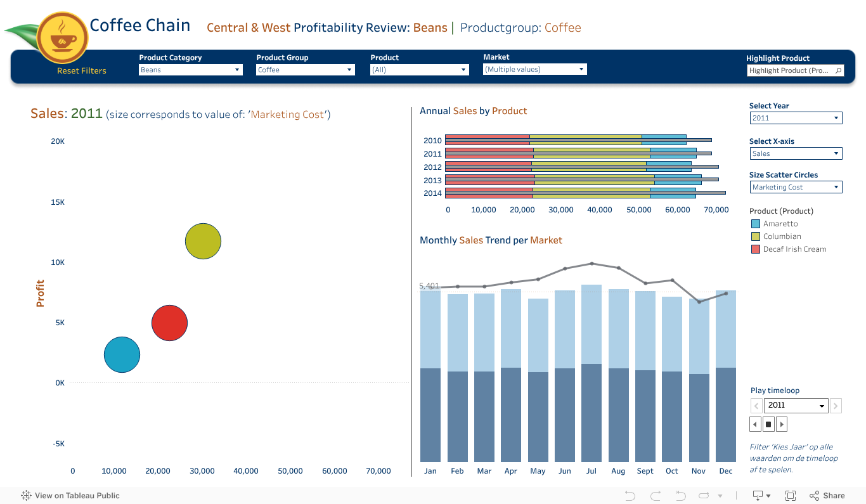Click the magnifier icon in Highlight Product box

pos(839,70)
